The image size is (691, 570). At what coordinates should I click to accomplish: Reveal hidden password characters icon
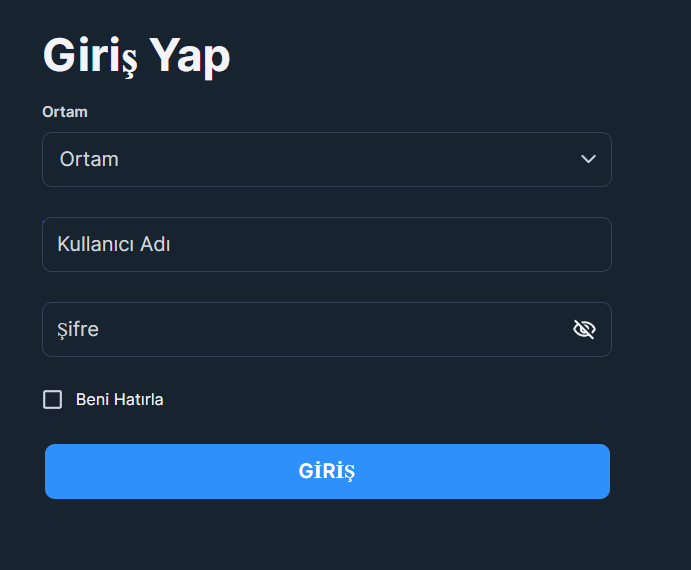click(584, 329)
